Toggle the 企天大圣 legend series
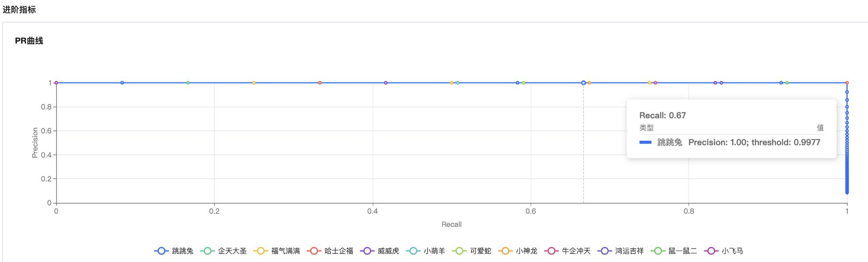Viewport: 868px width, 262px height. click(223, 251)
